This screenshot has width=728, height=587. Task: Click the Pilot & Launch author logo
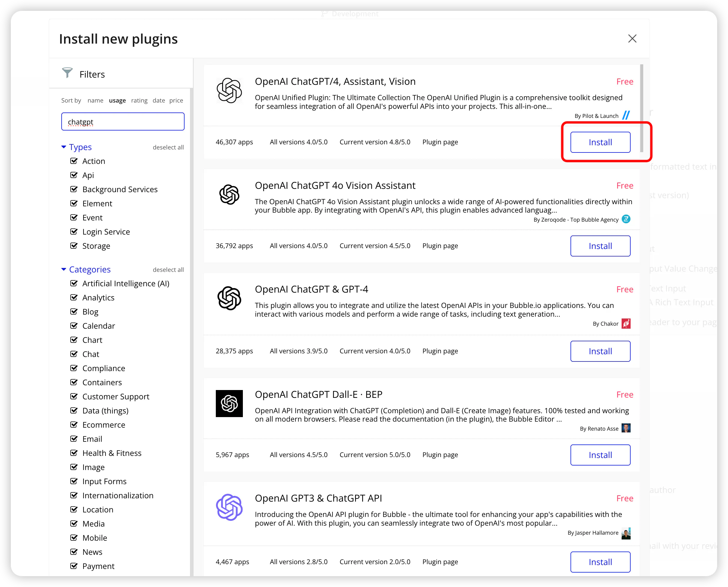(x=626, y=115)
